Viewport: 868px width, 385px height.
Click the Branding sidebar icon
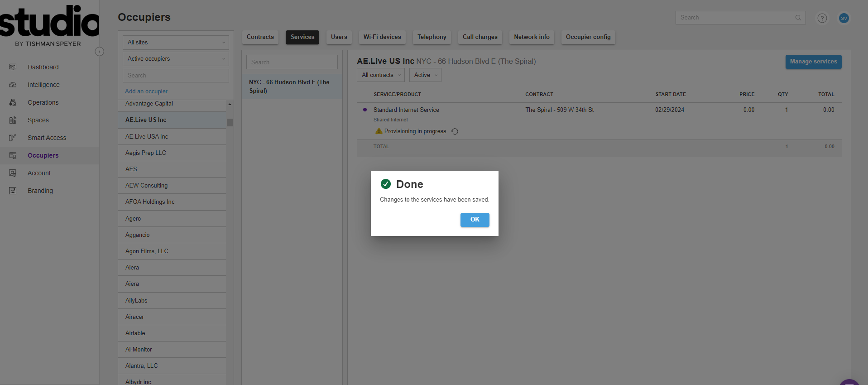[x=13, y=191]
